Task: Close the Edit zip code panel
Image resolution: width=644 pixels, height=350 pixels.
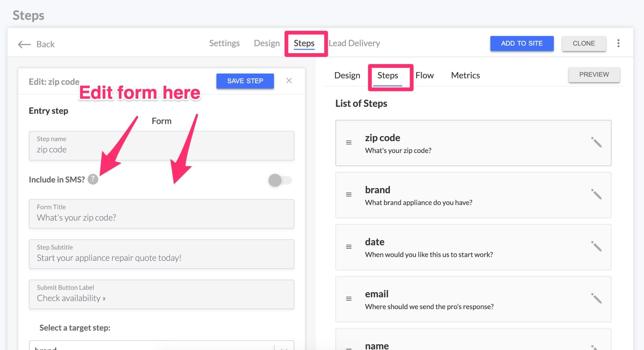Action: [289, 81]
